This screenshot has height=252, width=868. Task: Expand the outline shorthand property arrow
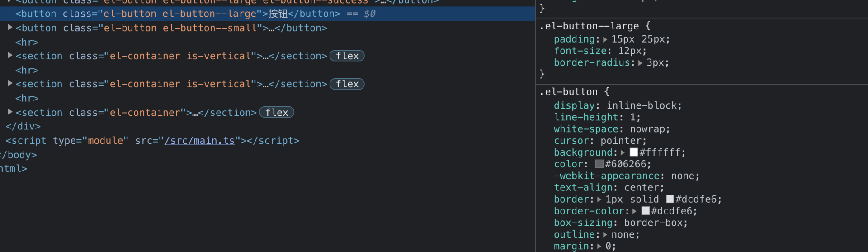coord(605,235)
